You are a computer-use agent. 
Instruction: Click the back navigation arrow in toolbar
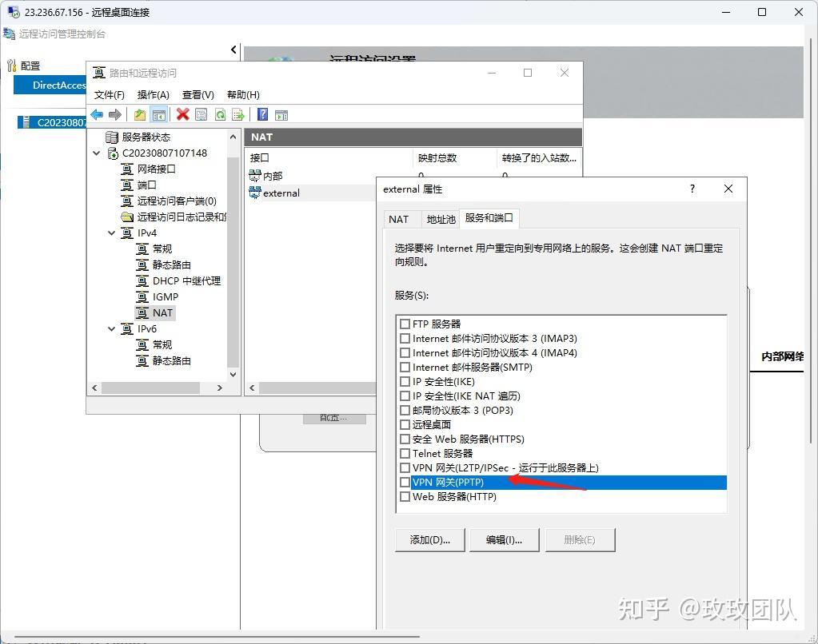96,114
